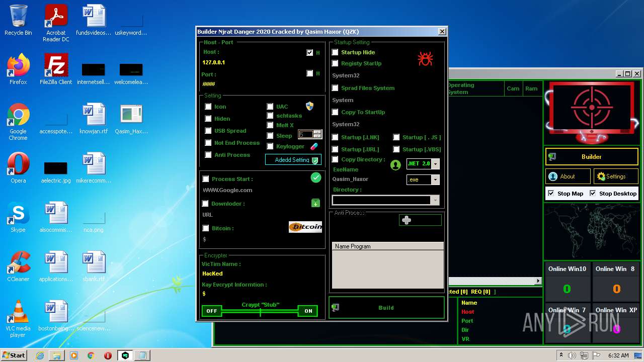644x362 pixels.
Task: Tick the Startup Hide checkbox
Action: pyautogui.click(x=335, y=52)
